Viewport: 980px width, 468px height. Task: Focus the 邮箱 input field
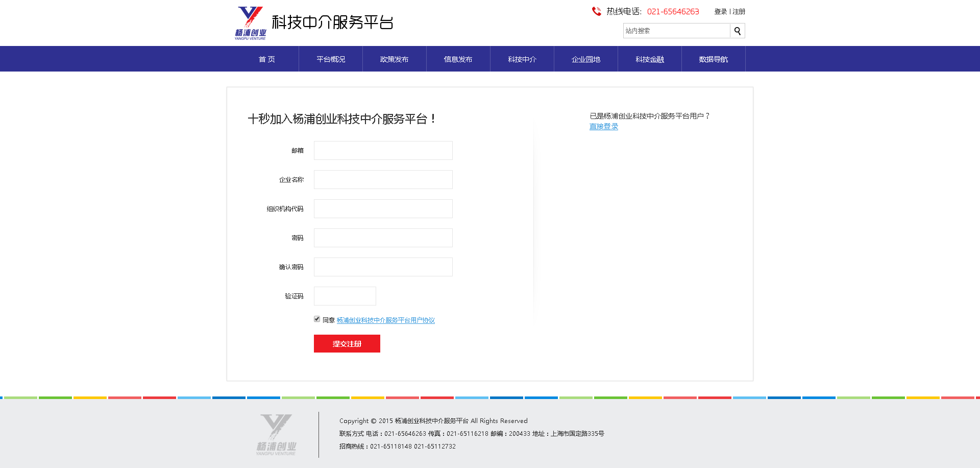(x=383, y=151)
